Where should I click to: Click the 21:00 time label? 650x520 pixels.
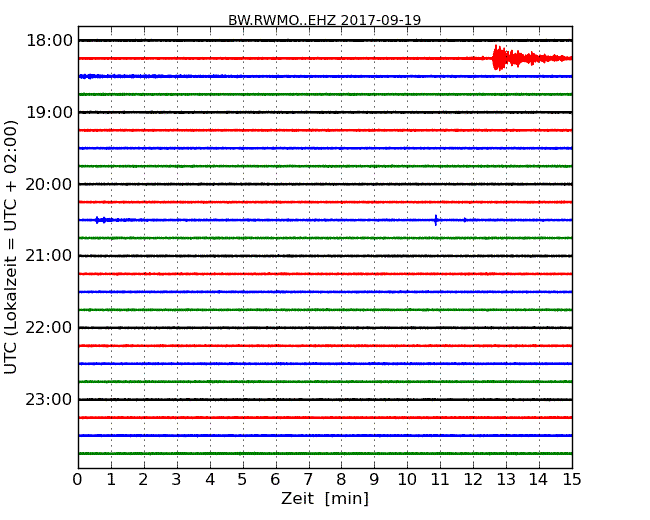coord(49,256)
